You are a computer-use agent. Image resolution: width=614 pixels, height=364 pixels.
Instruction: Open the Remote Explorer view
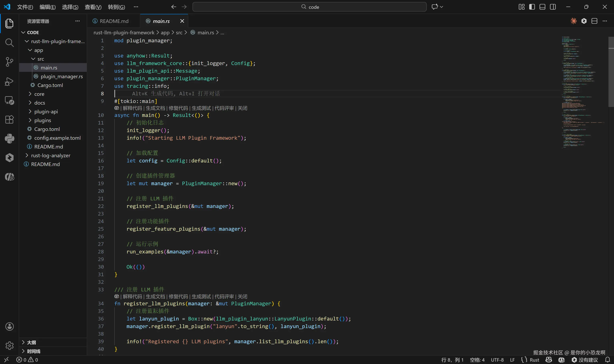tap(9, 100)
